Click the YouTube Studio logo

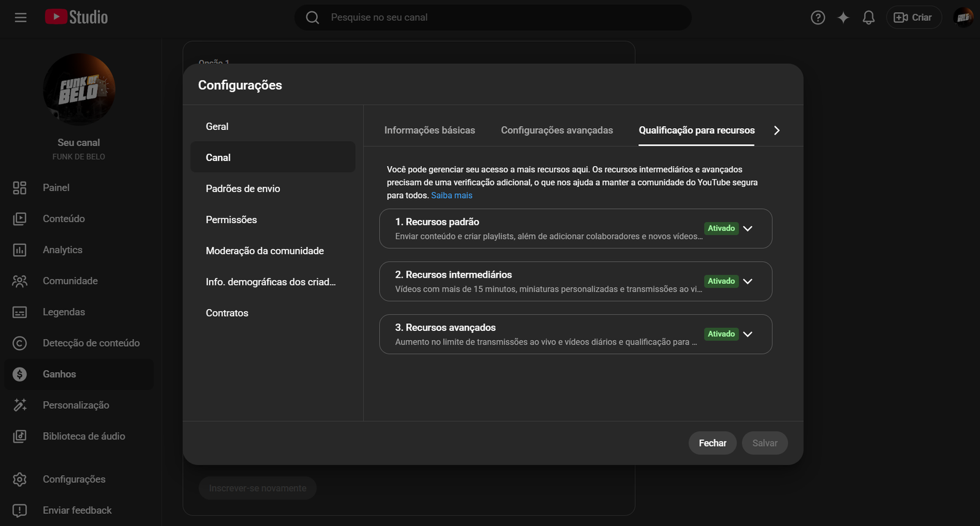click(77, 17)
